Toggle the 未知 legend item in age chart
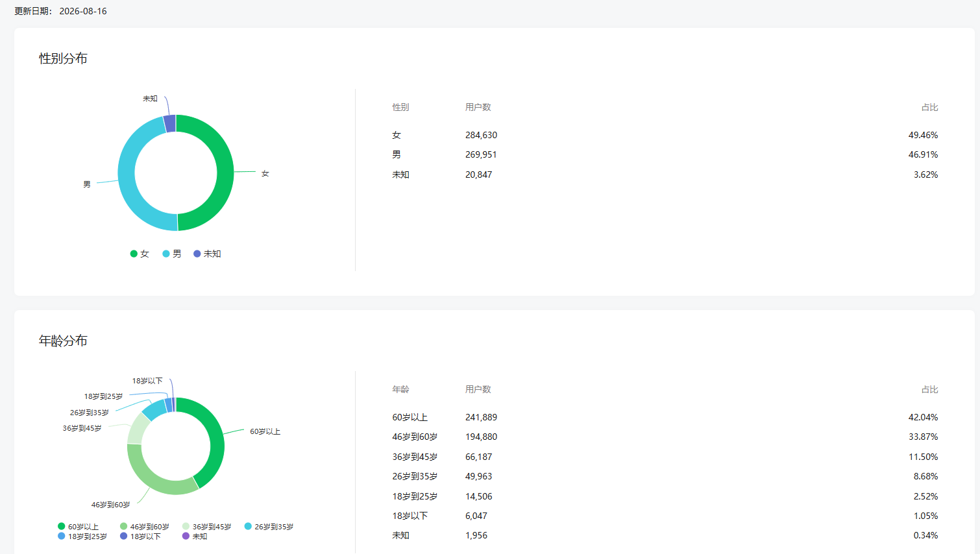 pyautogui.click(x=195, y=536)
